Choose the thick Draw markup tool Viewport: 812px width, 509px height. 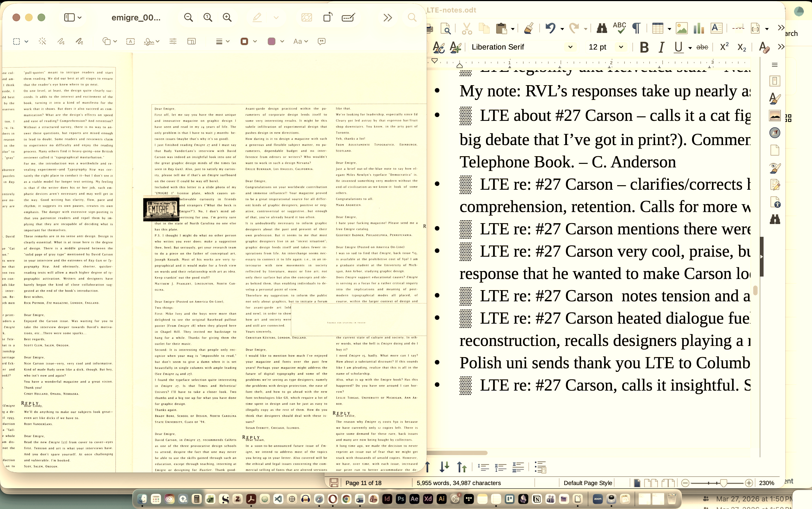coord(79,41)
